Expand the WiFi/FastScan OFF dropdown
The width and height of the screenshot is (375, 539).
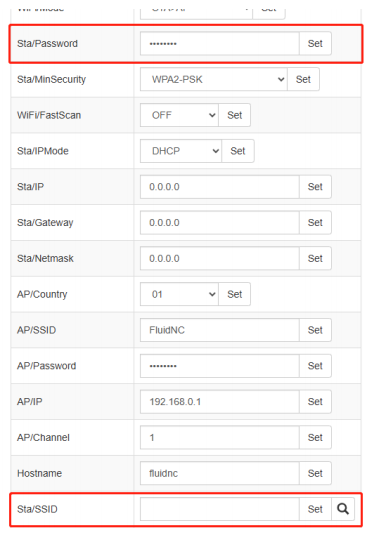(179, 115)
